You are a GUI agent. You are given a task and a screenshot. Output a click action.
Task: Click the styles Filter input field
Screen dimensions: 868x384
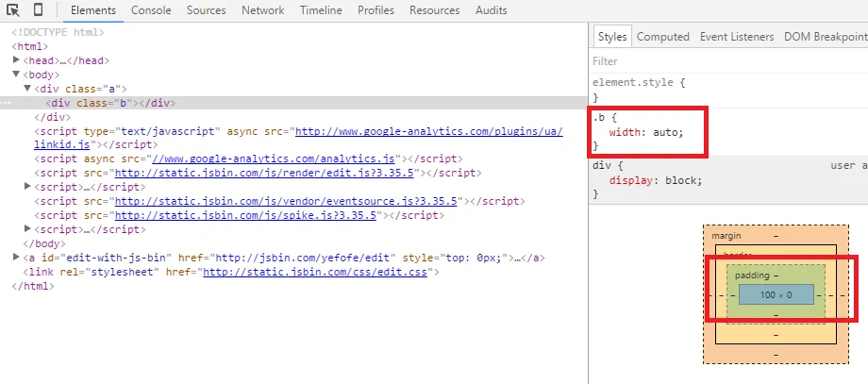pyautogui.click(x=728, y=61)
